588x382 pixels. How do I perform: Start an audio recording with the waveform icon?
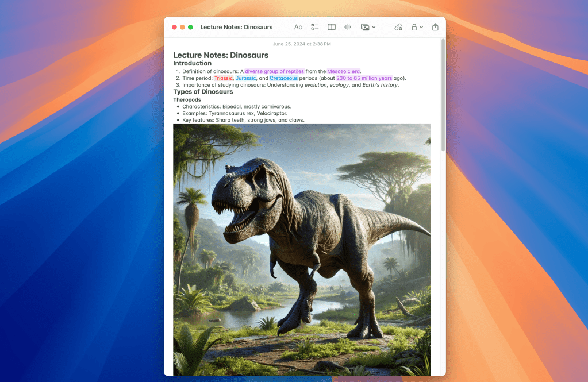348,27
